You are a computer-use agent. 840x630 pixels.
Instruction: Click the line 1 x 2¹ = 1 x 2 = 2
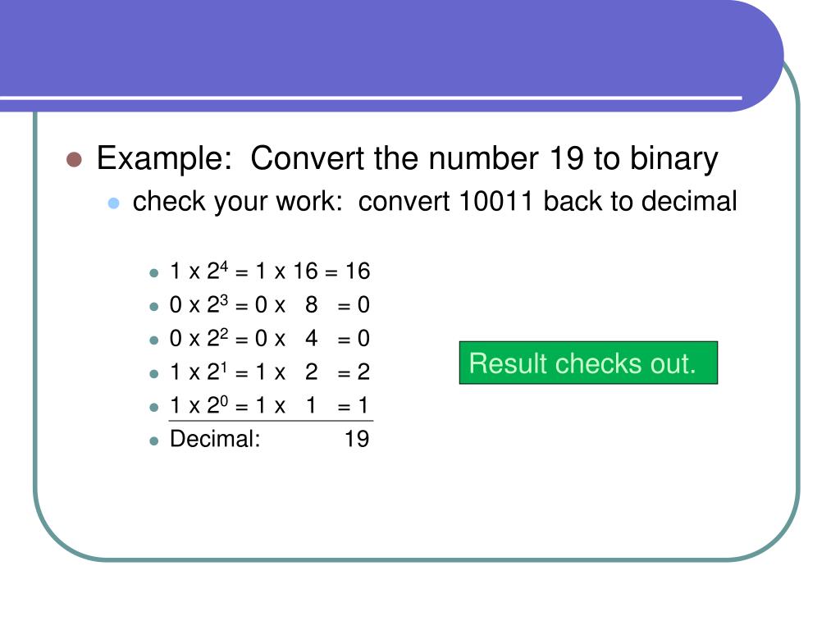click(x=270, y=372)
